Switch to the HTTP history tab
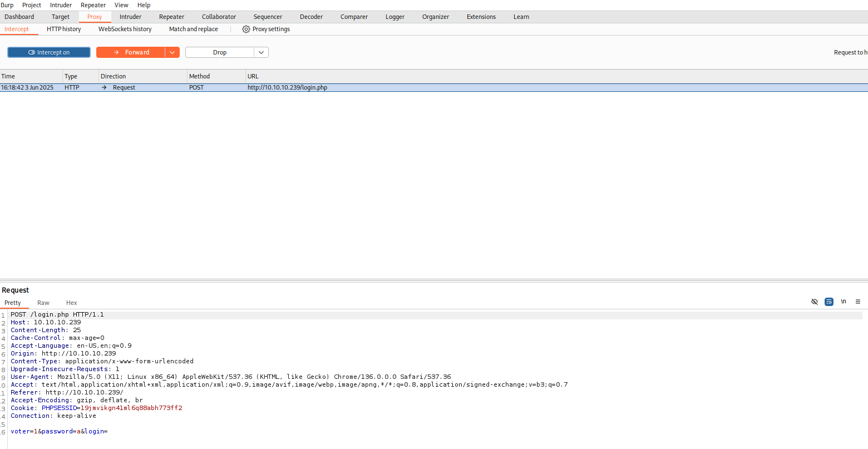Image resolution: width=868 pixels, height=449 pixels. pos(63,29)
